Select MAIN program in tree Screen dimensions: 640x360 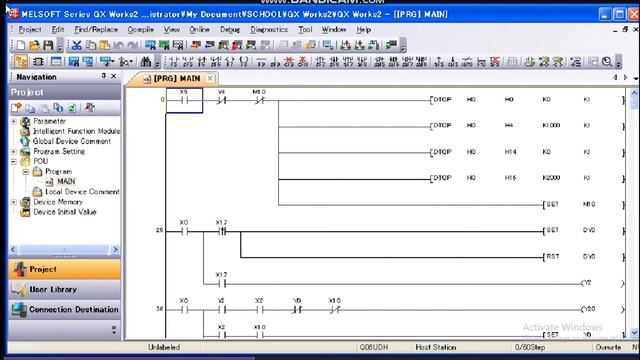[66, 181]
